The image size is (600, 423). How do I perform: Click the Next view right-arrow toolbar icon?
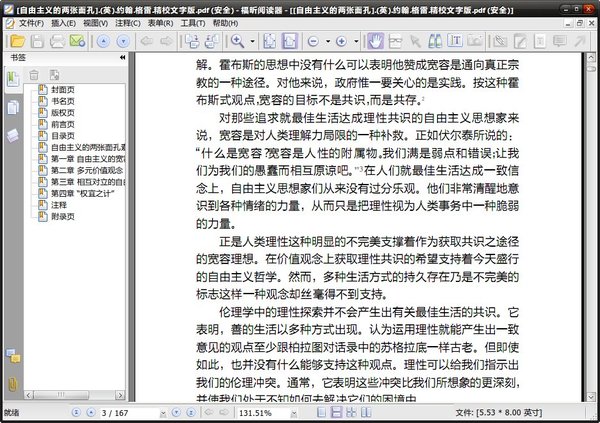[166, 41]
